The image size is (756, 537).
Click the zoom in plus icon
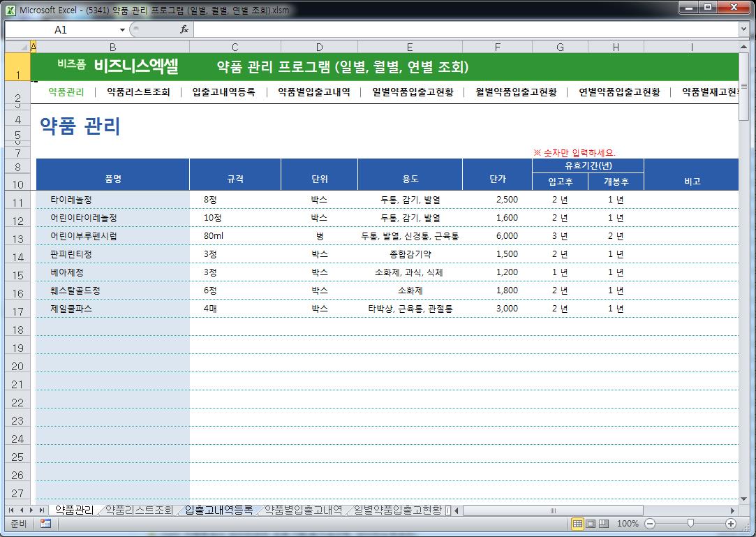point(731,524)
